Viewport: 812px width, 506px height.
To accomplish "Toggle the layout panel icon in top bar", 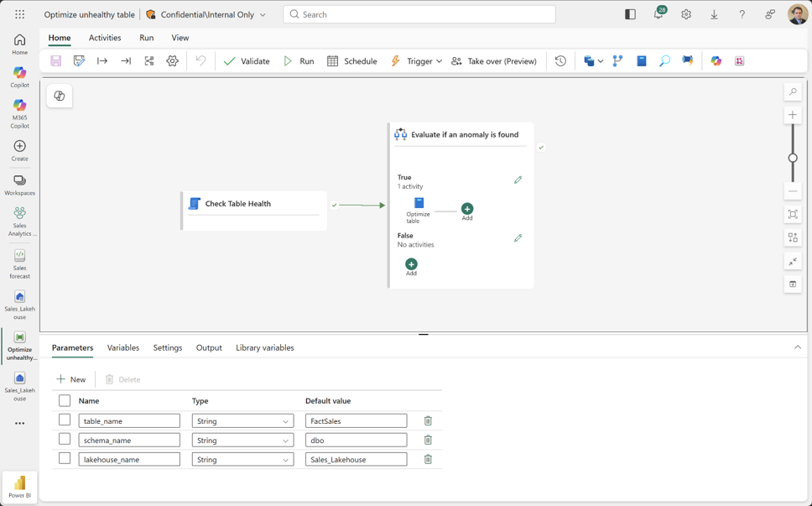I will 630,14.
